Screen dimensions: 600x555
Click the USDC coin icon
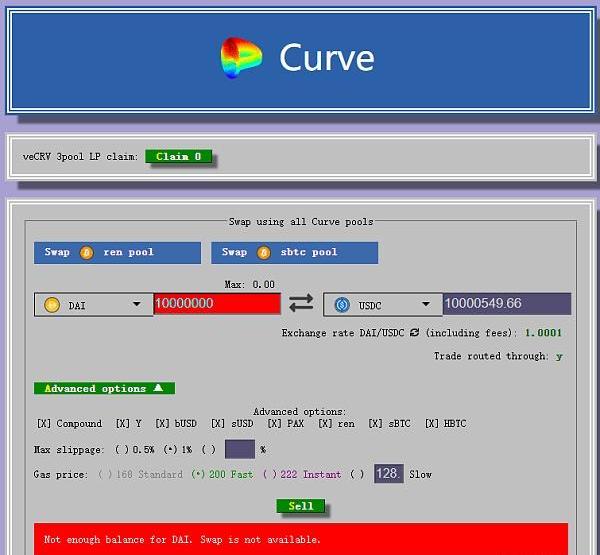[x=342, y=304]
